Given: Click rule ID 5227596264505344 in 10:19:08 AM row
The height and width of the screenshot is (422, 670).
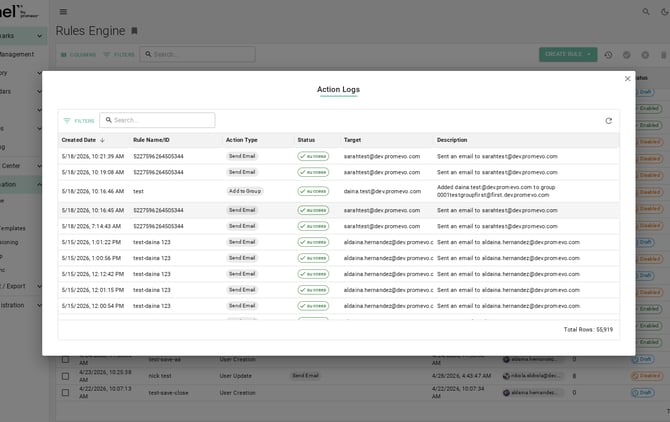Looking at the screenshot, I should pyautogui.click(x=158, y=172).
